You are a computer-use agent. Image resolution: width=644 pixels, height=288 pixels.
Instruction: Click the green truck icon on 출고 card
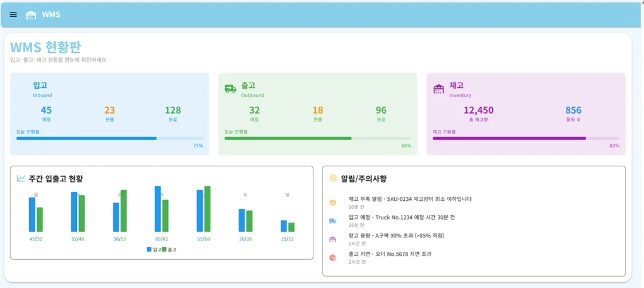click(230, 88)
